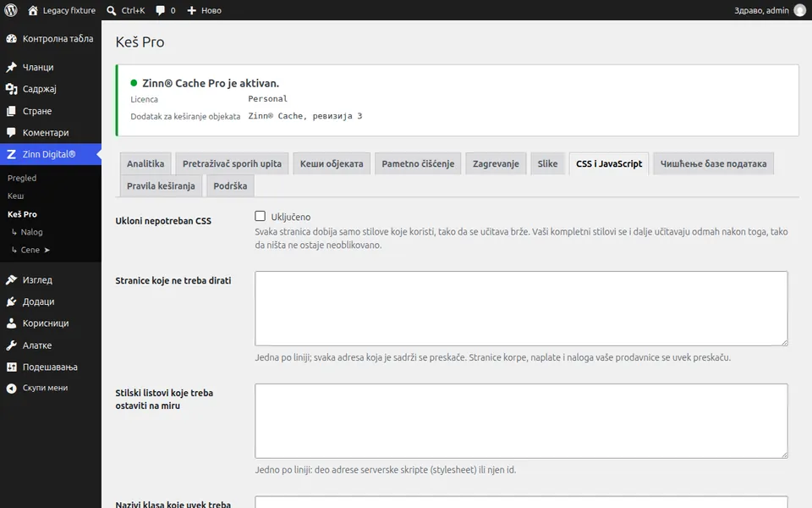Enable the Ukloni nepotreban CSS checkbox
This screenshot has width=812, height=508.
pos(260,216)
